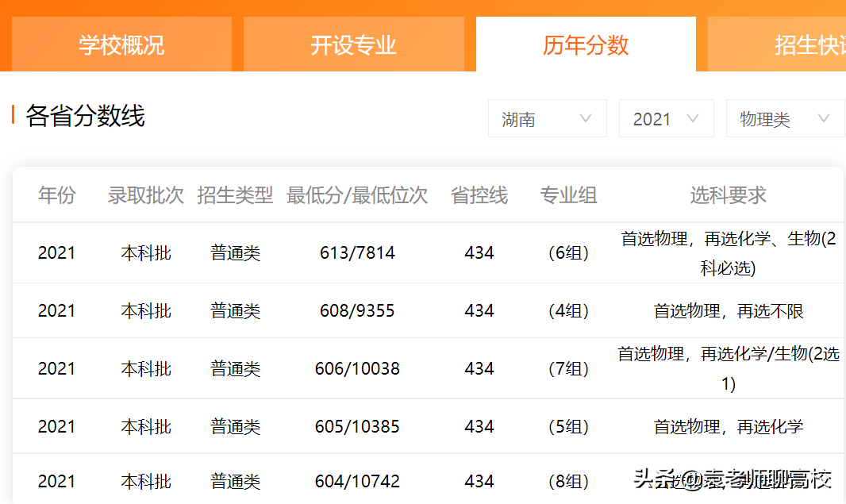The width and height of the screenshot is (846, 504).
Task: Select the 选科要求 column header
Action: coord(727,194)
